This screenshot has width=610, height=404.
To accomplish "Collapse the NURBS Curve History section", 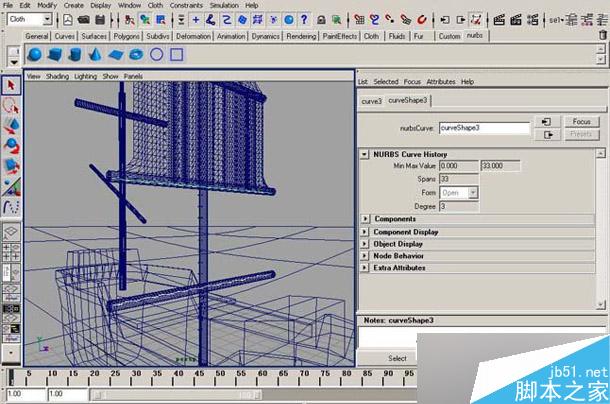I will 364,154.
